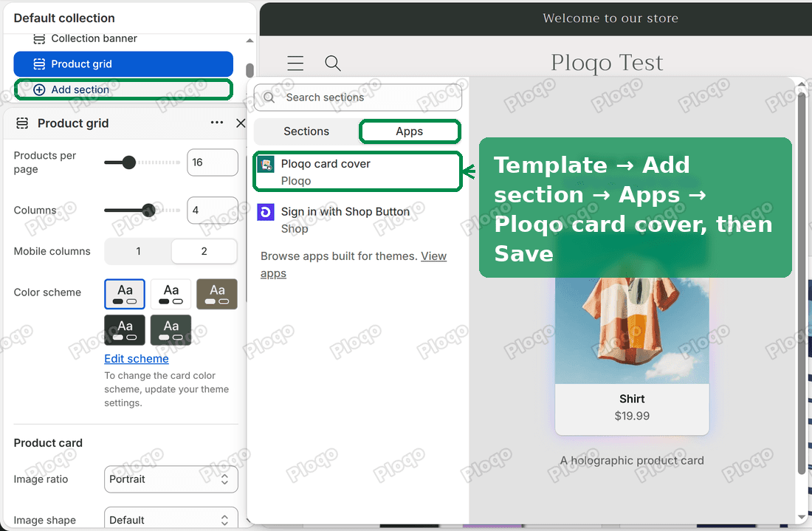Image resolution: width=812 pixels, height=531 pixels.
Task: Switch to the Sections tab
Action: coord(306,131)
